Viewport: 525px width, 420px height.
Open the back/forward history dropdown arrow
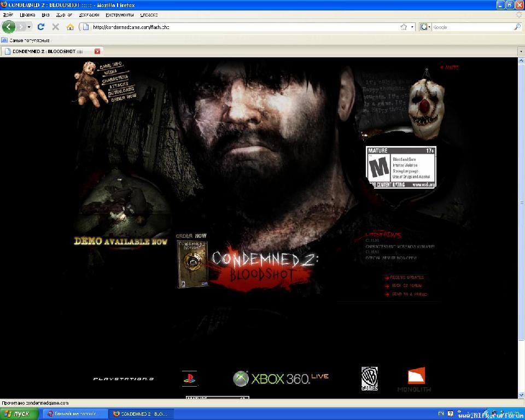click(x=29, y=27)
